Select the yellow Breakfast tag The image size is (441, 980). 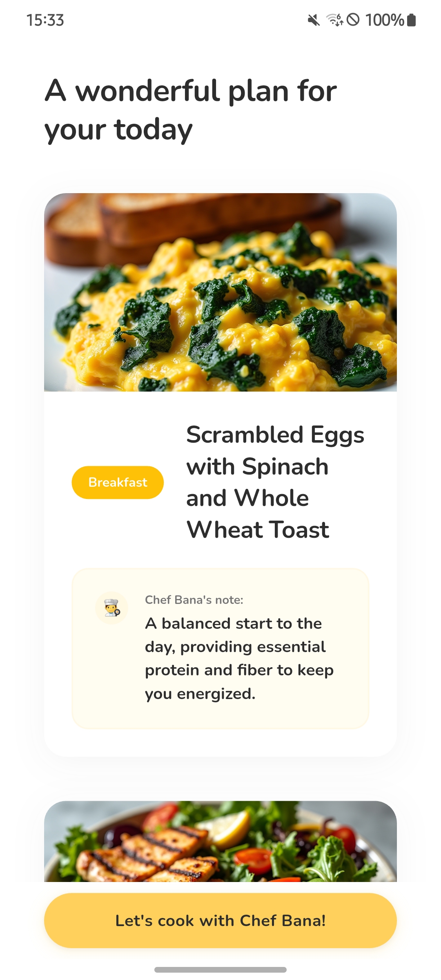click(x=118, y=482)
